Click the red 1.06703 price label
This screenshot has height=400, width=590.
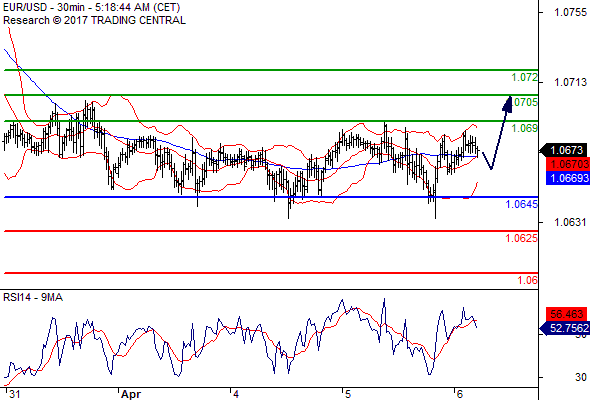(567, 164)
